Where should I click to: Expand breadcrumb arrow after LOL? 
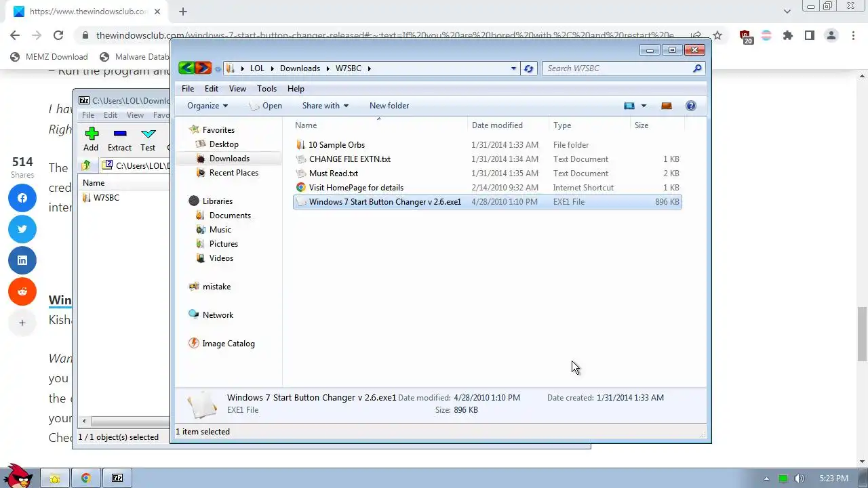(x=272, y=68)
